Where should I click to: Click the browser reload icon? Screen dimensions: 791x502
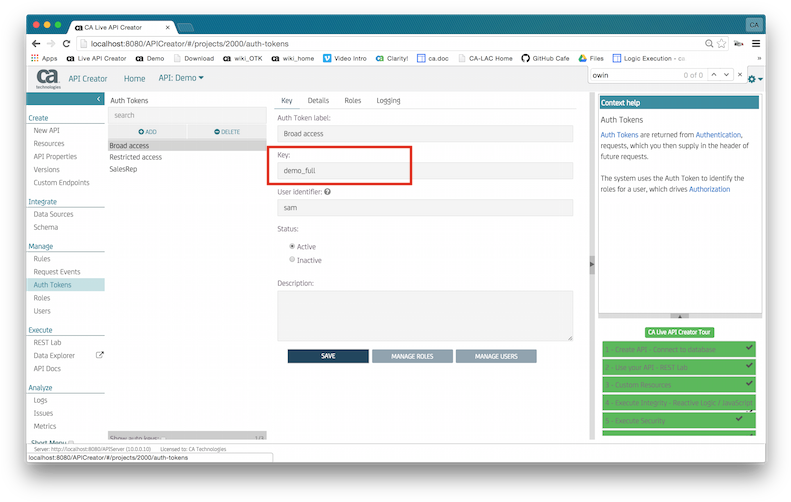click(67, 44)
